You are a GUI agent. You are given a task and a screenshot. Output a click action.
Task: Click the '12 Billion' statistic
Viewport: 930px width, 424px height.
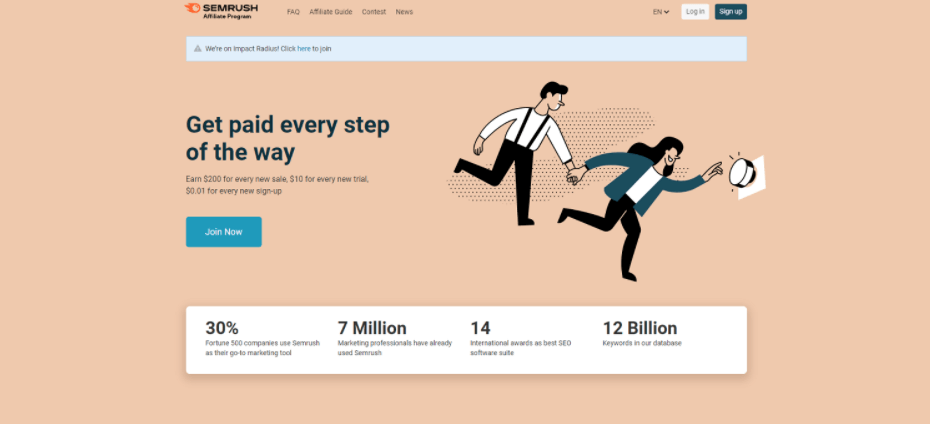[x=639, y=328]
